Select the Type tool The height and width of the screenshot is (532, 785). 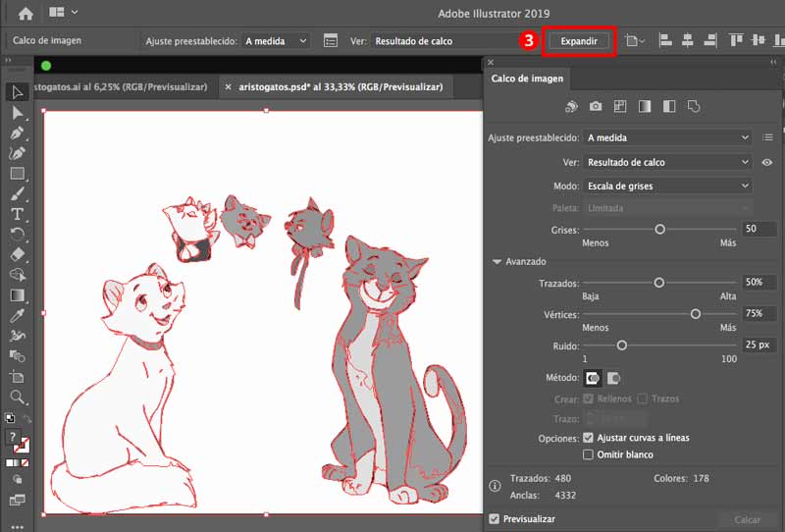pos(17,214)
